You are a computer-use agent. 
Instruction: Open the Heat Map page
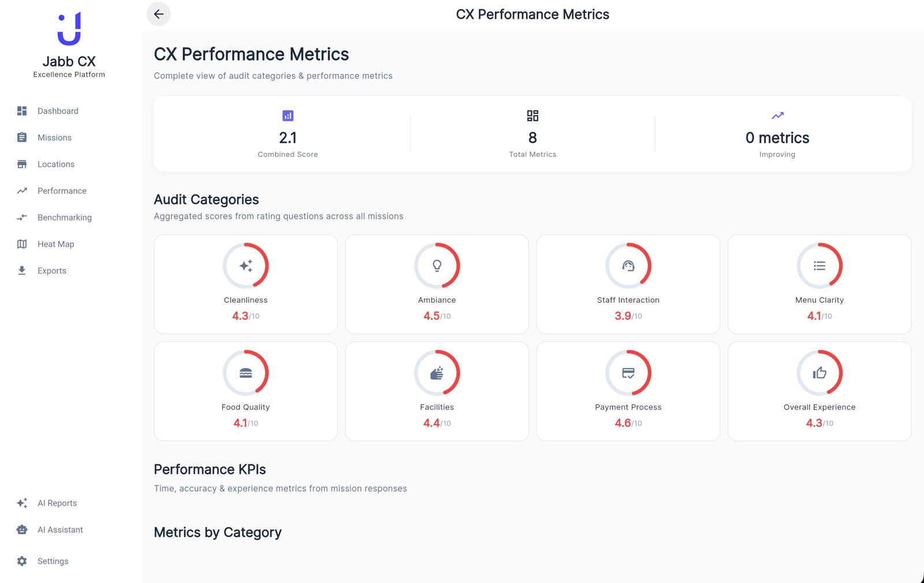point(55,244)
